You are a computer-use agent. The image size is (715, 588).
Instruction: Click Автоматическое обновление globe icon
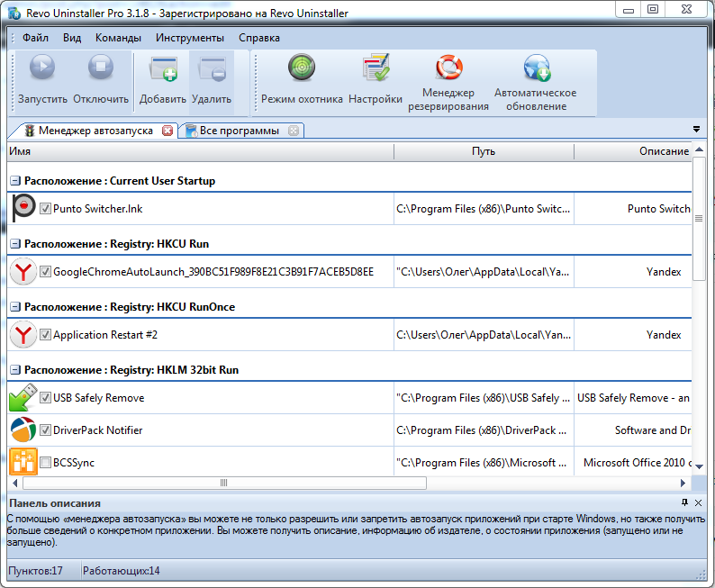click(537, 68)
